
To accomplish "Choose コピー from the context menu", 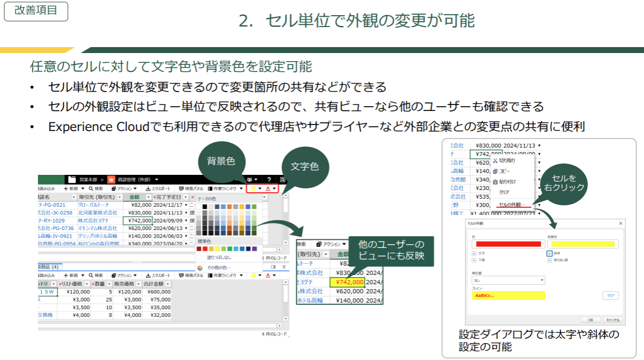I will [504, 171].
